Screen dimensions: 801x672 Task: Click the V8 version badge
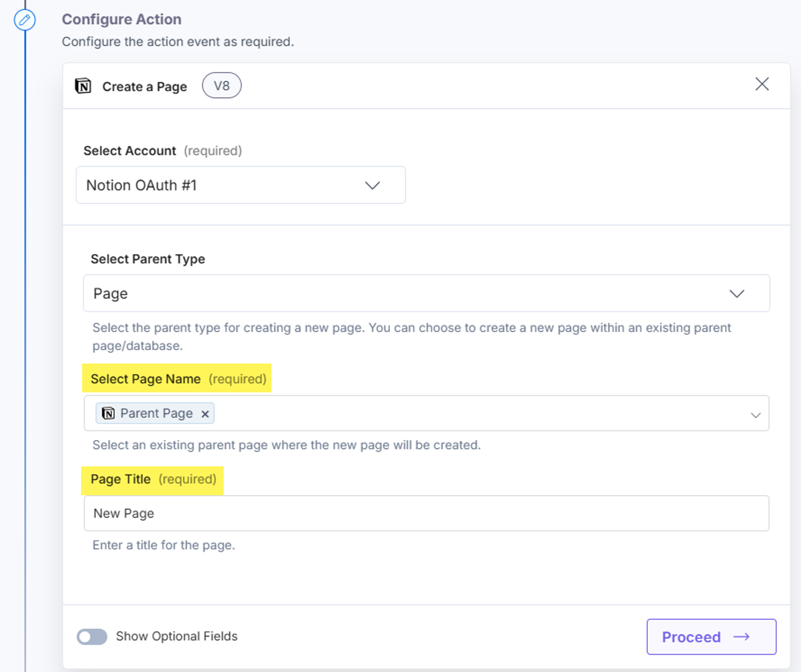click(x=222, y=86)
